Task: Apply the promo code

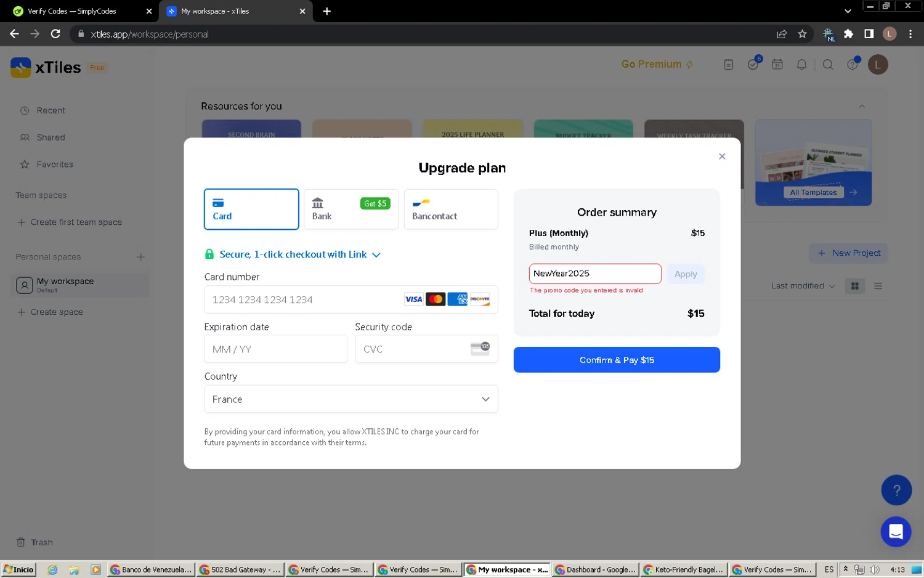Action: click(x=686, y=274)
